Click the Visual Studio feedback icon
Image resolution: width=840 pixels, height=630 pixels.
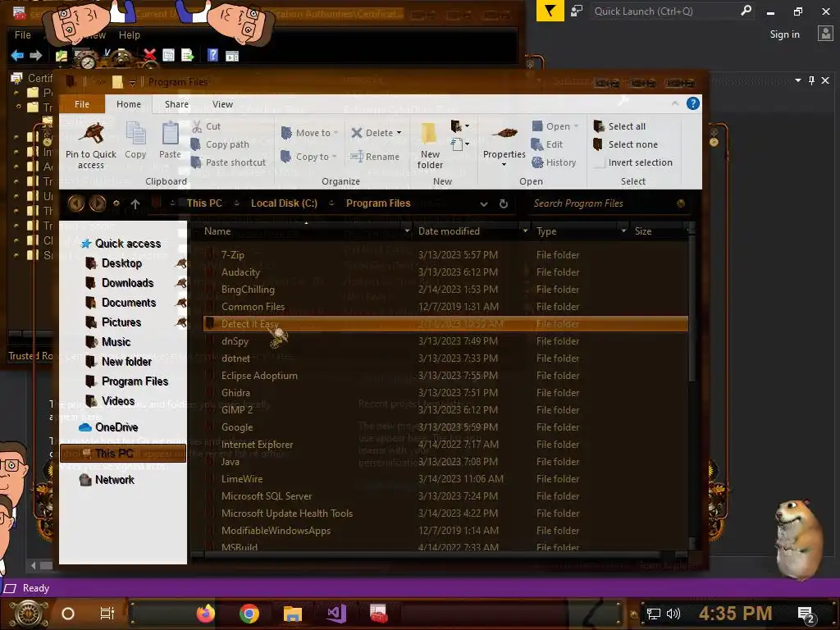(x=577, y=11)
